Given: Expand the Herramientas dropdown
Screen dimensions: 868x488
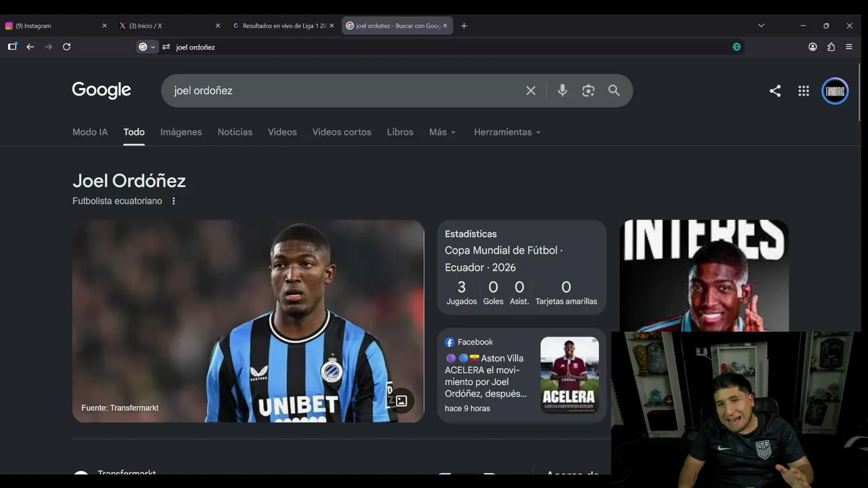Looking at the screenshot, I should click(508, 132).
